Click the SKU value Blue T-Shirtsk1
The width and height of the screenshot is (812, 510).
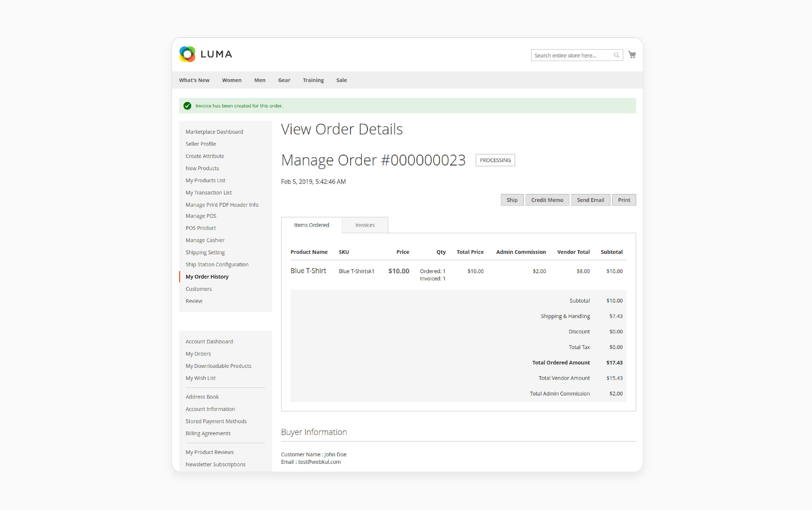(x=356, y=271)
